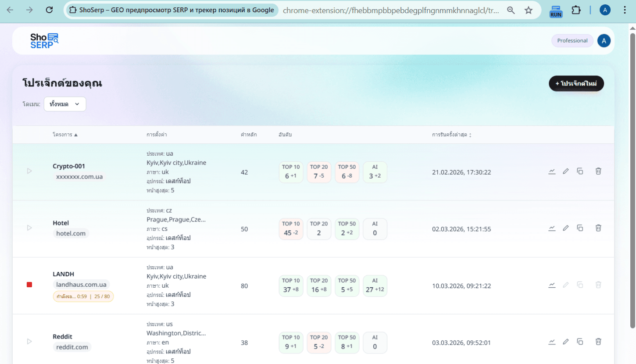Image resolution: width=636 pixels, height=364 pixels.
Task: Click LANDH AI badge showing 27
Action: (375, 285)
